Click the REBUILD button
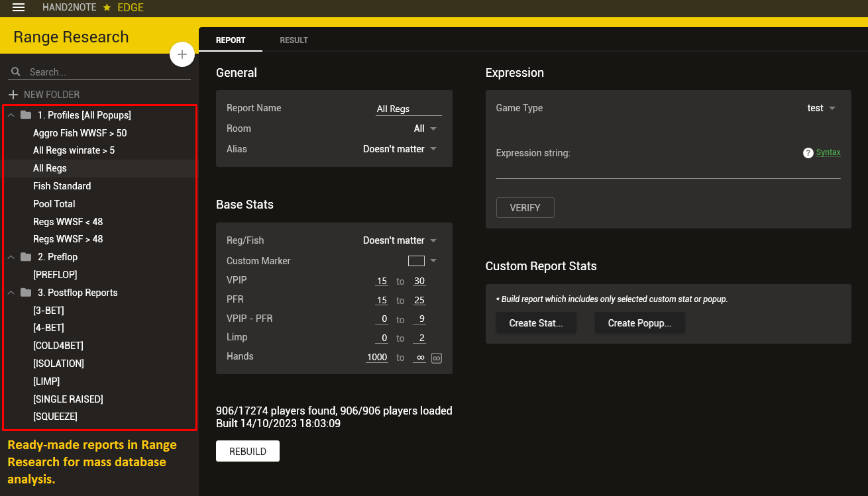Viewport: 868px width, 496px height. (x=247, y=452)
